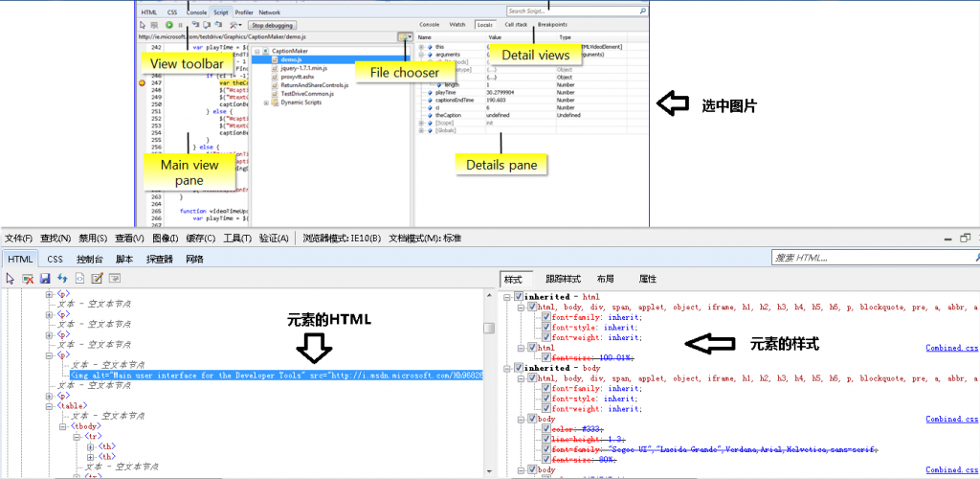Open the 图像(I) menu
Viewport: 980px width, 479px height.
pos(165,239)
